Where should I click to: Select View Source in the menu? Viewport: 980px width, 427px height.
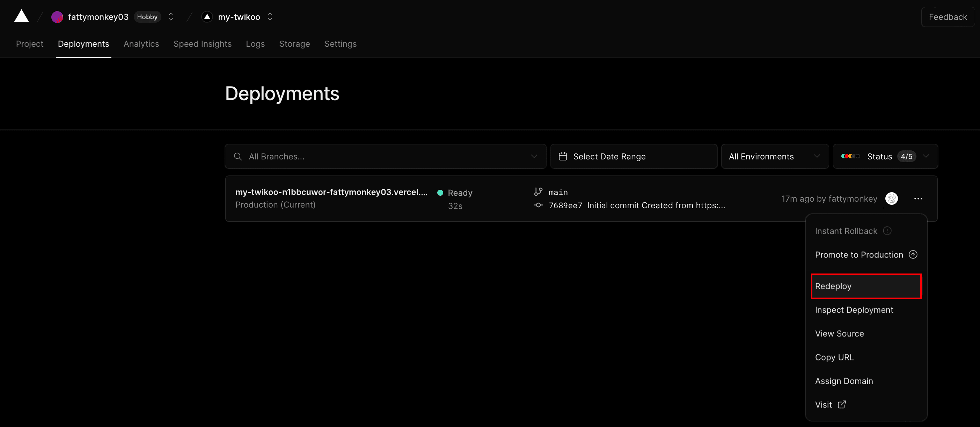coord(866,334)
